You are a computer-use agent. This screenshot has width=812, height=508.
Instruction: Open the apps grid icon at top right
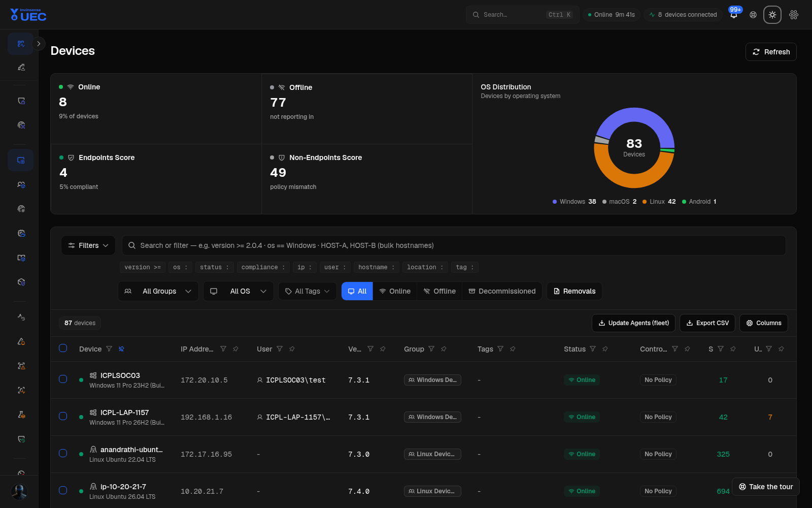point(794,15)
